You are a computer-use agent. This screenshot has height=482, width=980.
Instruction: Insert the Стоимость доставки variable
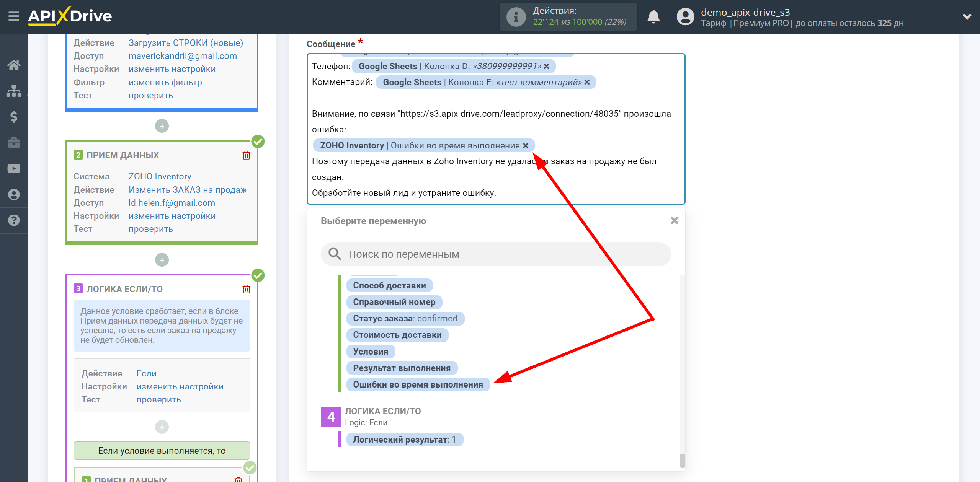pyautogui.click(x=397, y=335)
